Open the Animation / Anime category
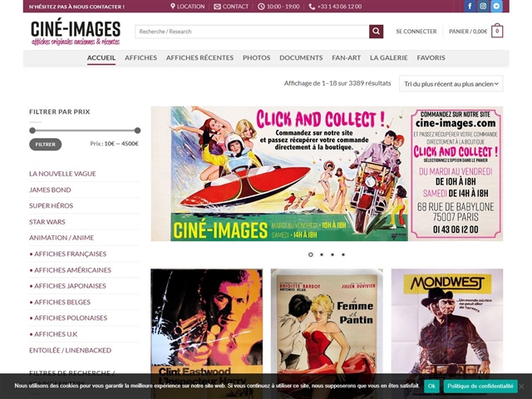Screen dimensions: 532x399 pos(62,238)
